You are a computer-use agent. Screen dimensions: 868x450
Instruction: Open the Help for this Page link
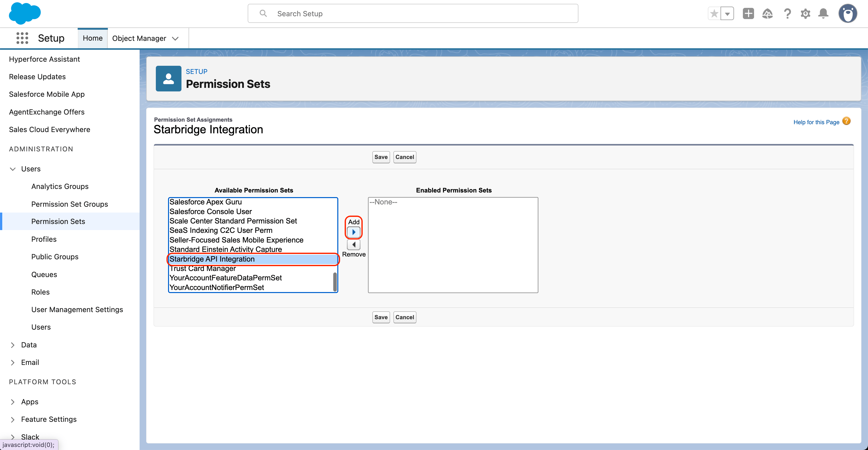pos(816,122)
